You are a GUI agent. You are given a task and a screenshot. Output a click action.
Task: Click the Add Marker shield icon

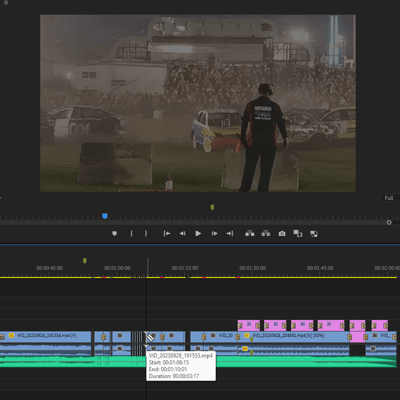click(114, 234)
